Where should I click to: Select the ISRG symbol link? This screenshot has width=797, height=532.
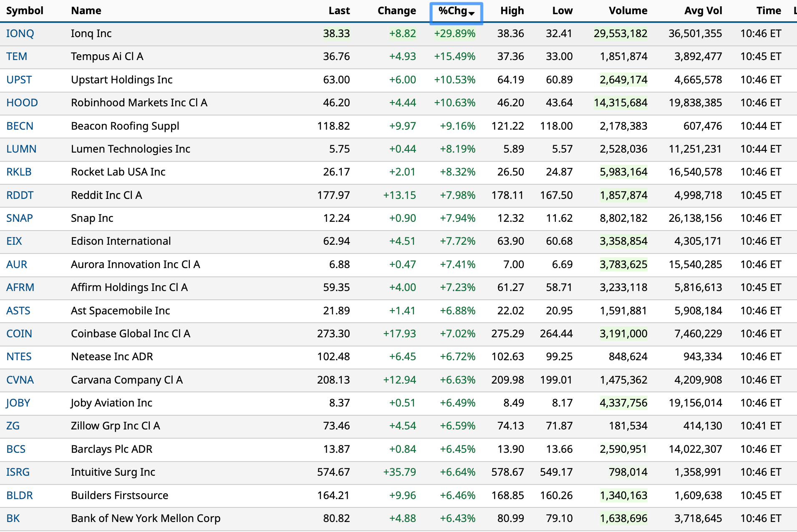(x=18, y=472)
